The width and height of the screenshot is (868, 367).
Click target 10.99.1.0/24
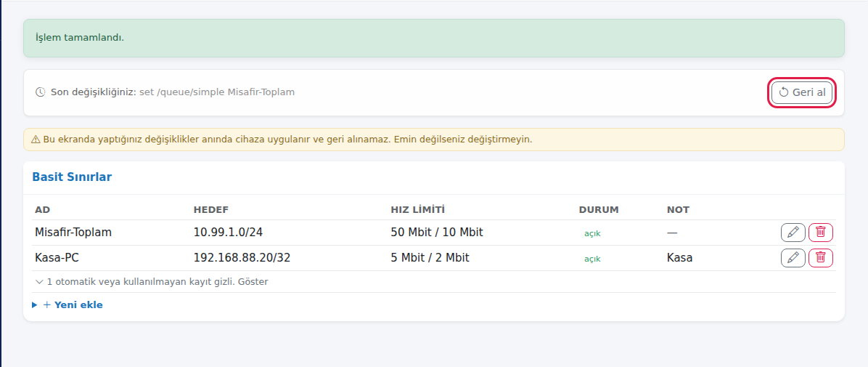pyautogui.click(x=228, y=233)
